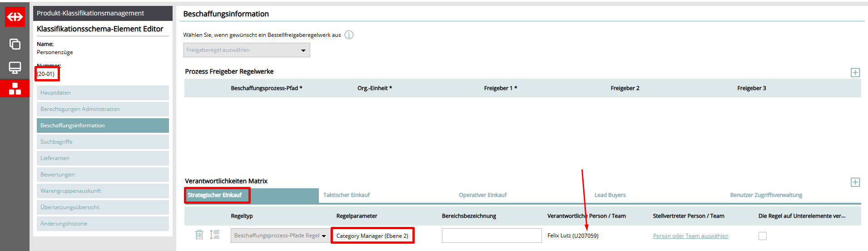The height and width of the screenshot is (251, 868).
Task: Open the Freigaberegel auswählen dropdown
Action: tap(247, 50)
